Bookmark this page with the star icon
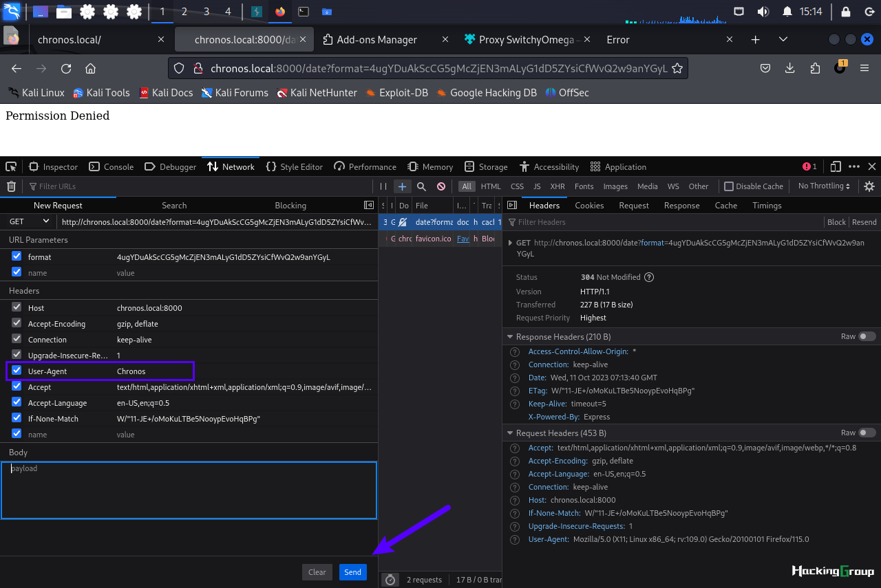 [677, 68]
